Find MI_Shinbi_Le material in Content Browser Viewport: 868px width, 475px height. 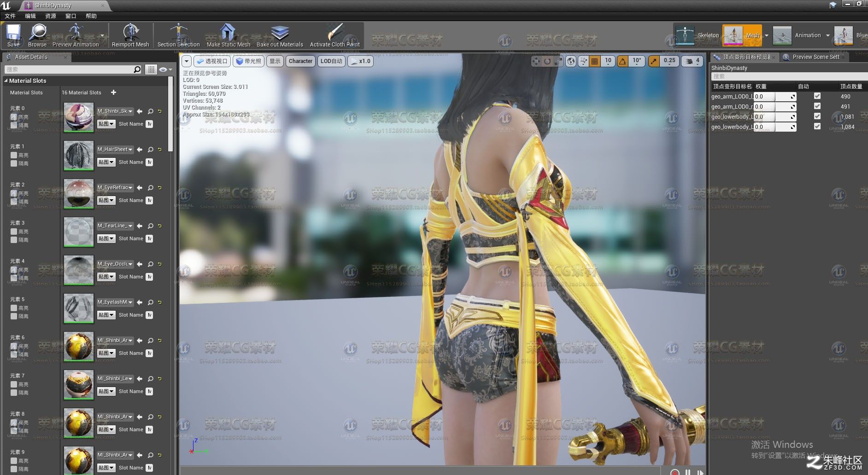151,379
